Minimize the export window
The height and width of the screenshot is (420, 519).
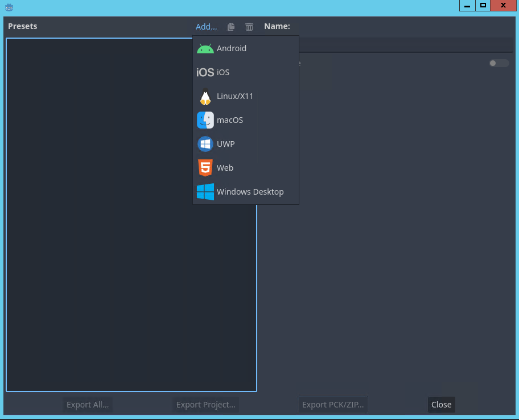click(467, 6)
